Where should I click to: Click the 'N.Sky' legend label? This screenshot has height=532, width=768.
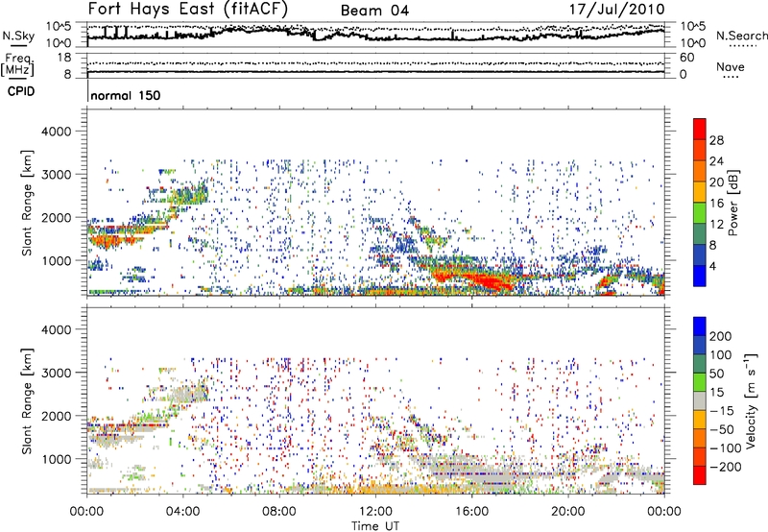(x=18, y=36)
